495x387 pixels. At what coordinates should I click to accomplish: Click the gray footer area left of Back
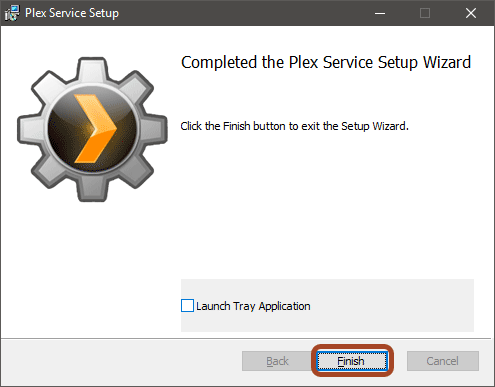120,362
